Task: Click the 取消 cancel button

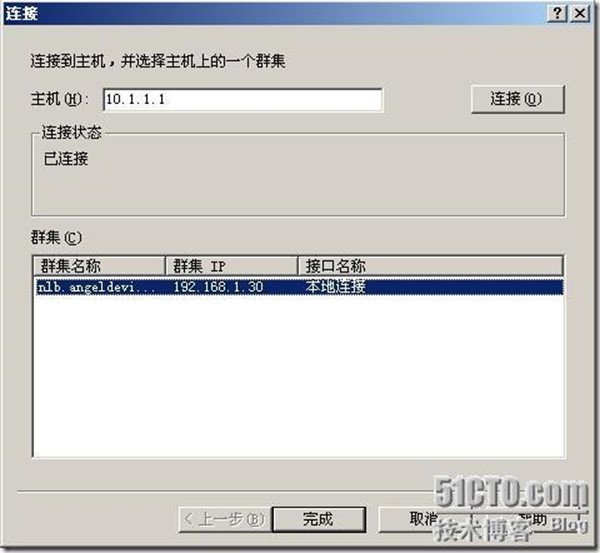Action: click(423, 519)
